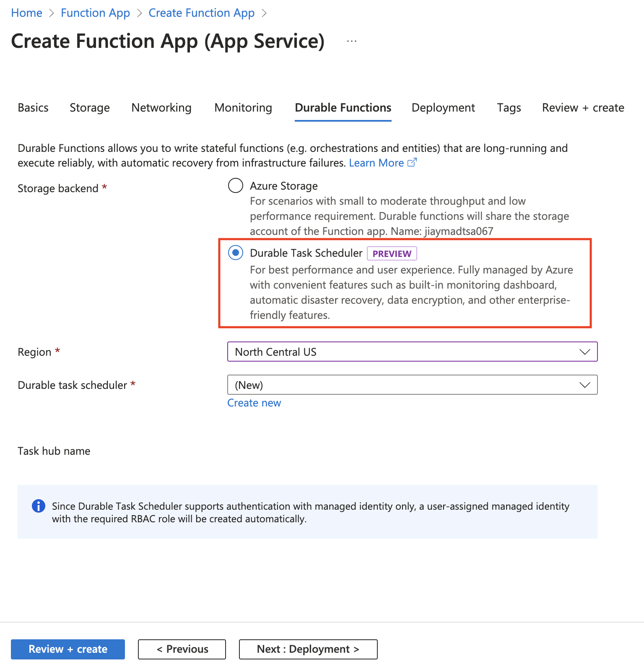The image size is (644, 667).
Task: Open the Storage tab
Action: click(90, 108)
